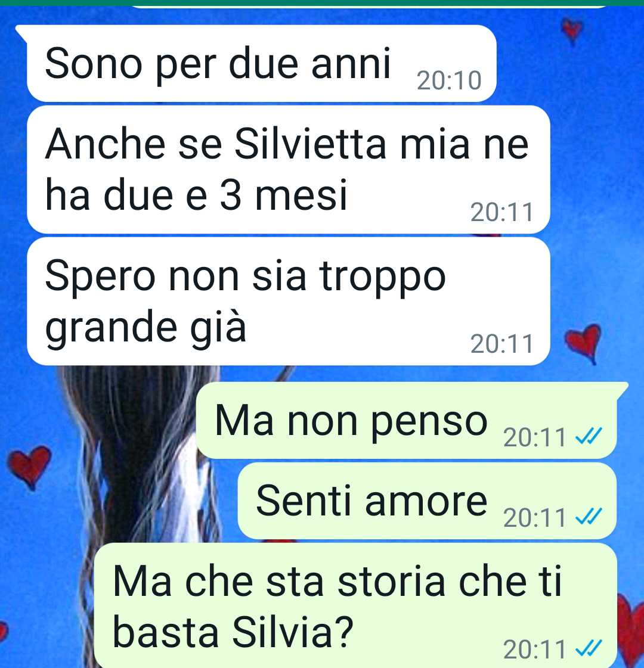
Task: Click the tail of the "Sono per due anni" bubble
Action: point(21,32)
